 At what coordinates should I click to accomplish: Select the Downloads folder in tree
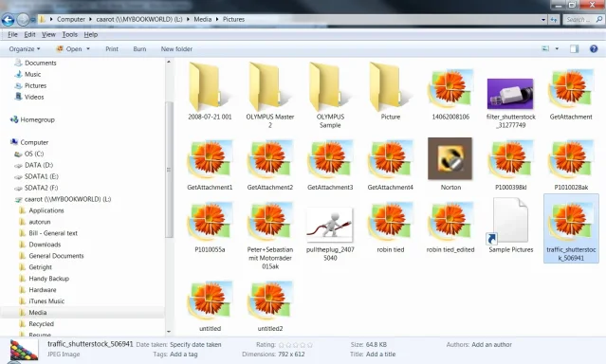(x=45, y=245)
